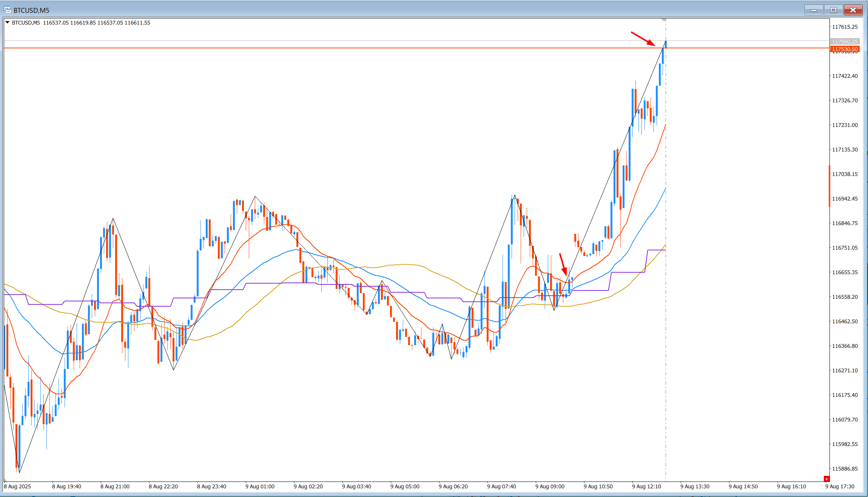Click the 115886.85 price scale value

tap(845, 469)
